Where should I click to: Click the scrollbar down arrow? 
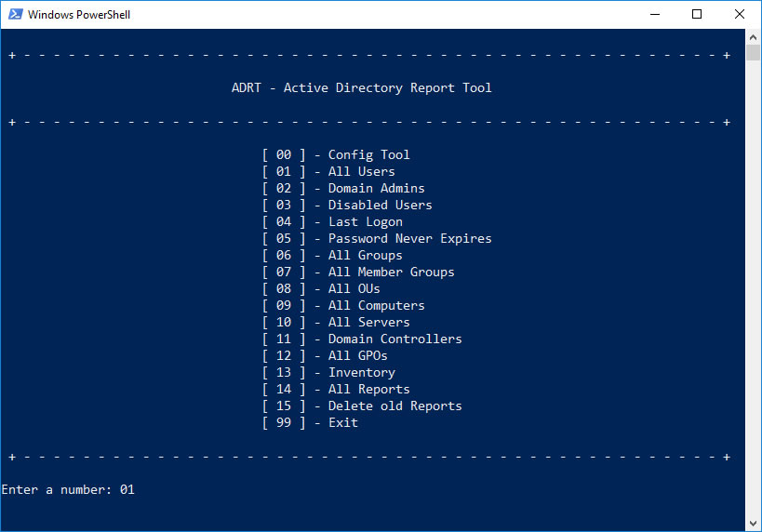[754, 524]
